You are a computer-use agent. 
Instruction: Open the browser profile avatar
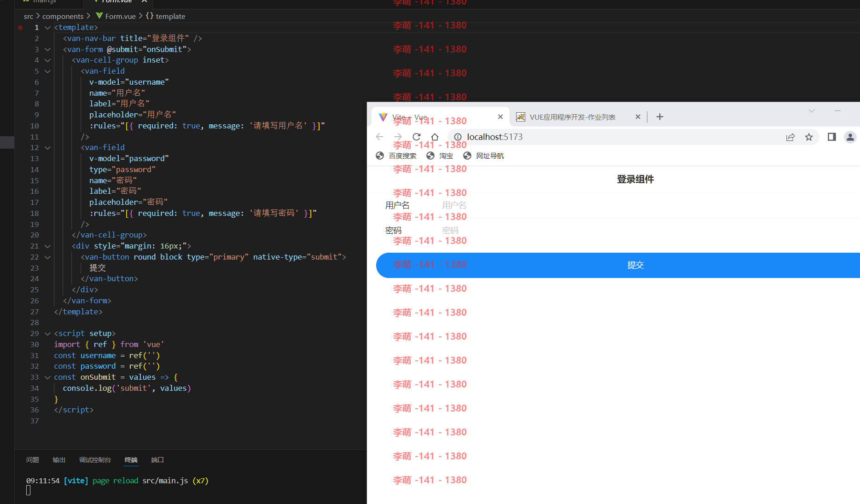coord(850,137)
